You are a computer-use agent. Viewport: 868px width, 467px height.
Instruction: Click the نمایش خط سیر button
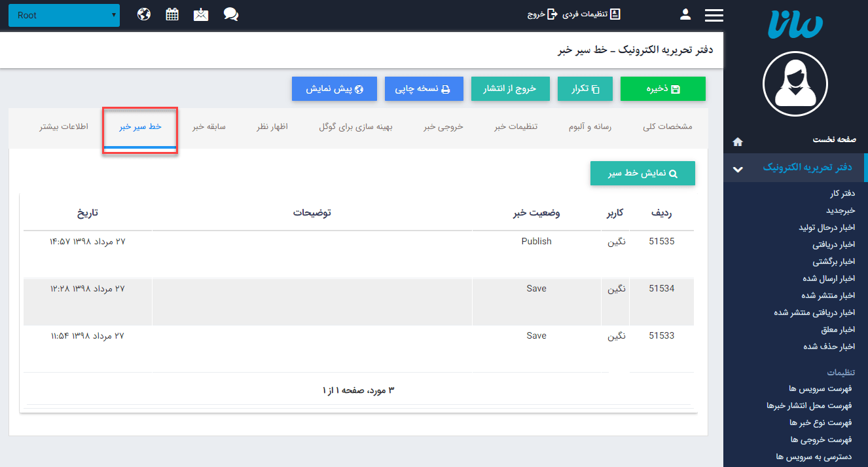point(642,173)
